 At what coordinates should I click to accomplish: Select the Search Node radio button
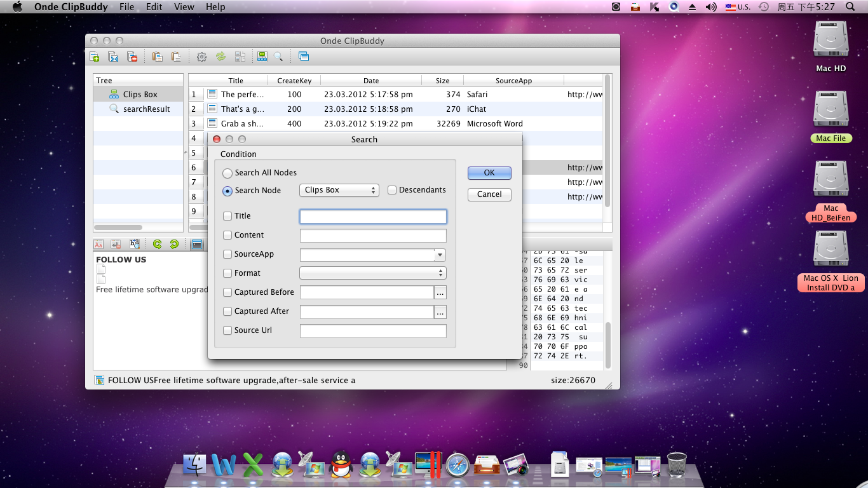pos(227,191)
